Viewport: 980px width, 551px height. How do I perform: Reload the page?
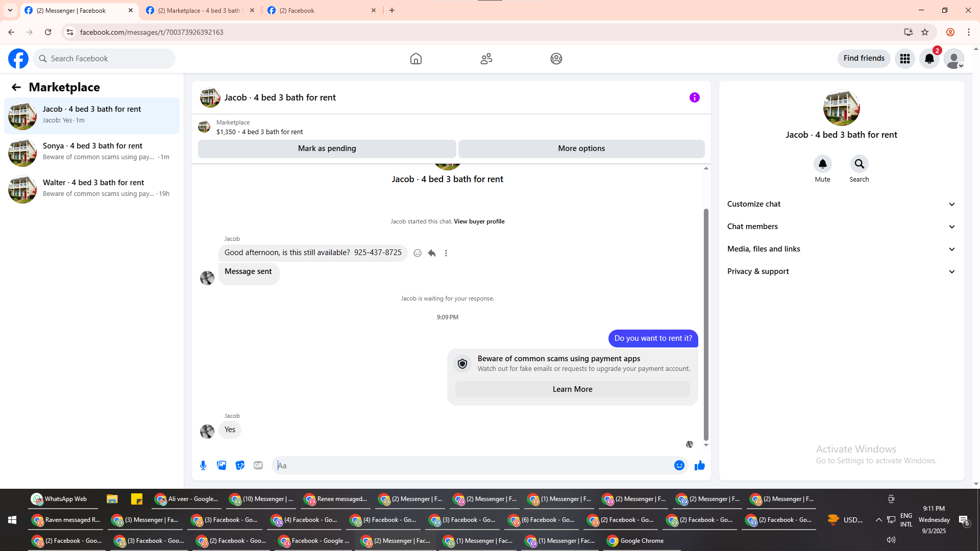coord(48,32)
